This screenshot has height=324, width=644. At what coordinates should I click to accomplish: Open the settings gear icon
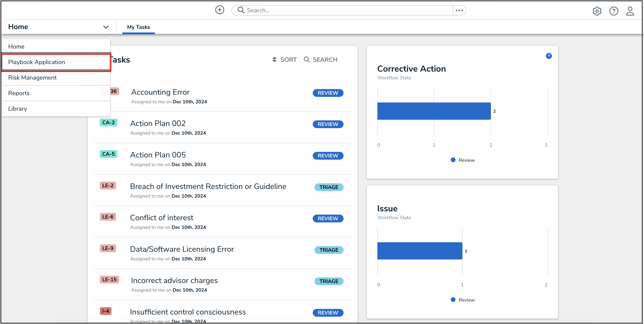pos(597,11)
